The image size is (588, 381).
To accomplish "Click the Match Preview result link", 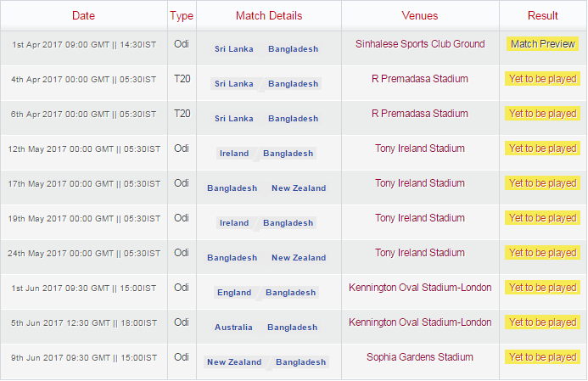I will [542, 44].
